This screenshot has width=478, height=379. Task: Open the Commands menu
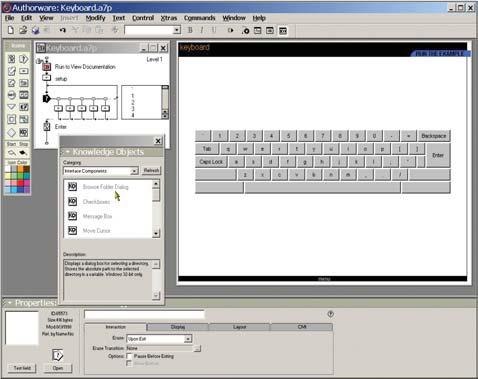[199, 18]
